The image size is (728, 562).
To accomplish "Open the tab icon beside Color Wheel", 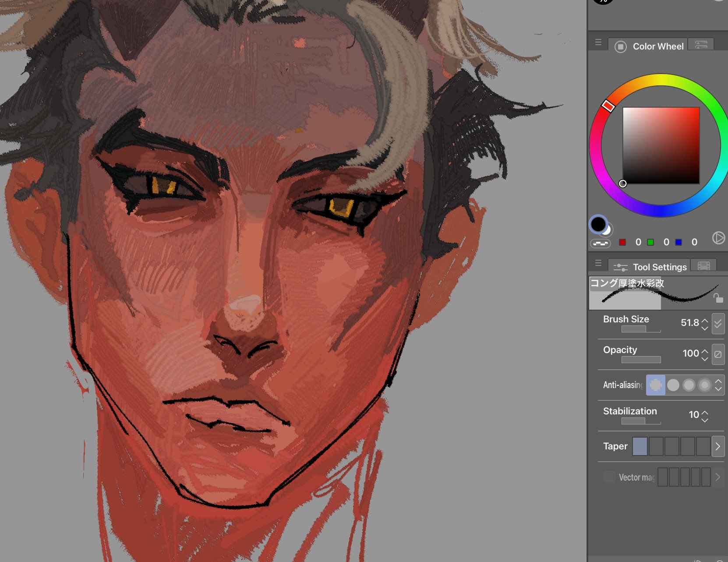I will [701, 45].
